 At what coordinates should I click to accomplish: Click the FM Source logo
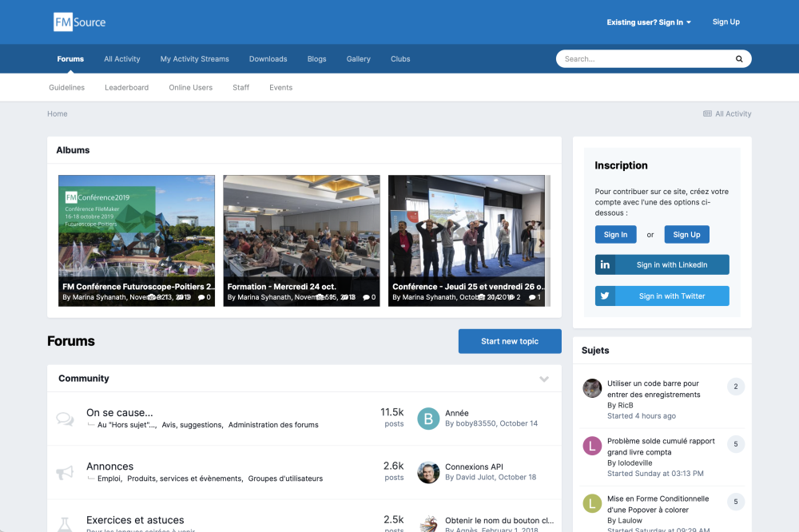[80, 22]
